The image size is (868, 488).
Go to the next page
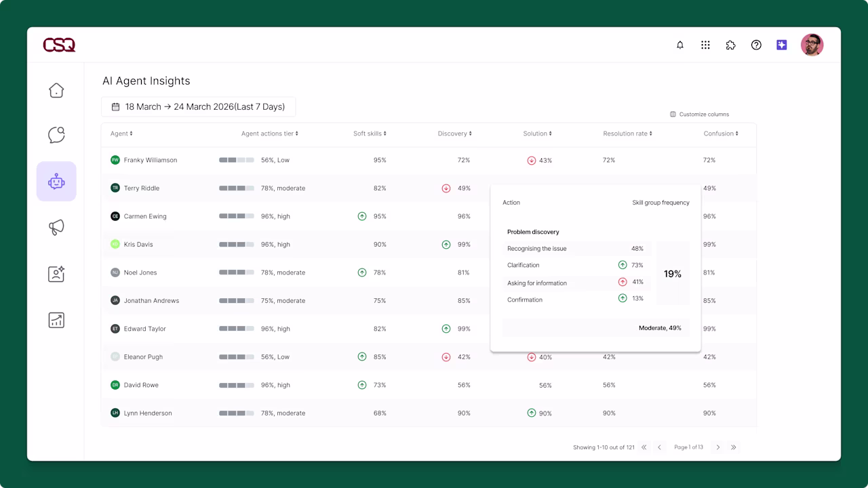pyautogui.click(x=718, y=447)
